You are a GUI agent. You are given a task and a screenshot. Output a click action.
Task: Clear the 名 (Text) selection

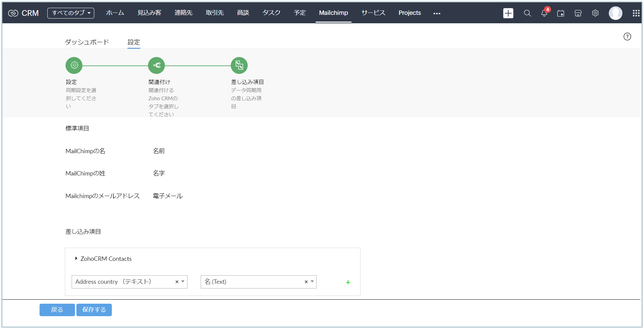click(x=306, y=282)
